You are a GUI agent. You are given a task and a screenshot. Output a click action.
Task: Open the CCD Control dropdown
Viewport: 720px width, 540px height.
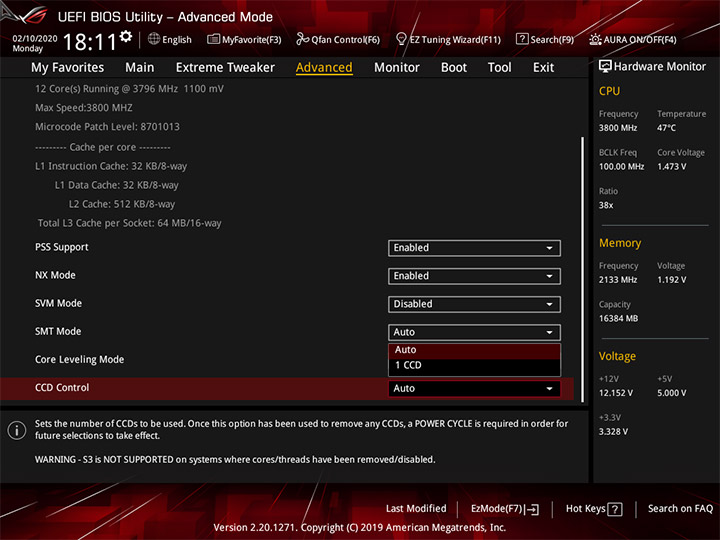[474, 388]
